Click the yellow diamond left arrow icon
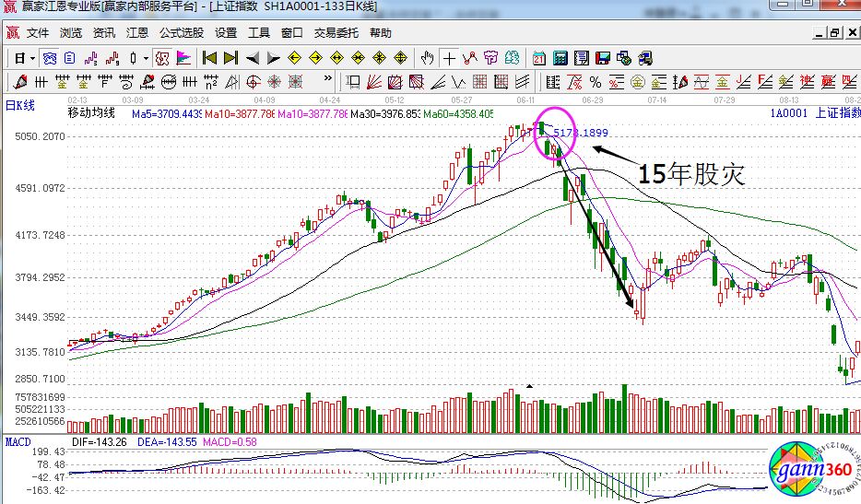 coord(295,58)
